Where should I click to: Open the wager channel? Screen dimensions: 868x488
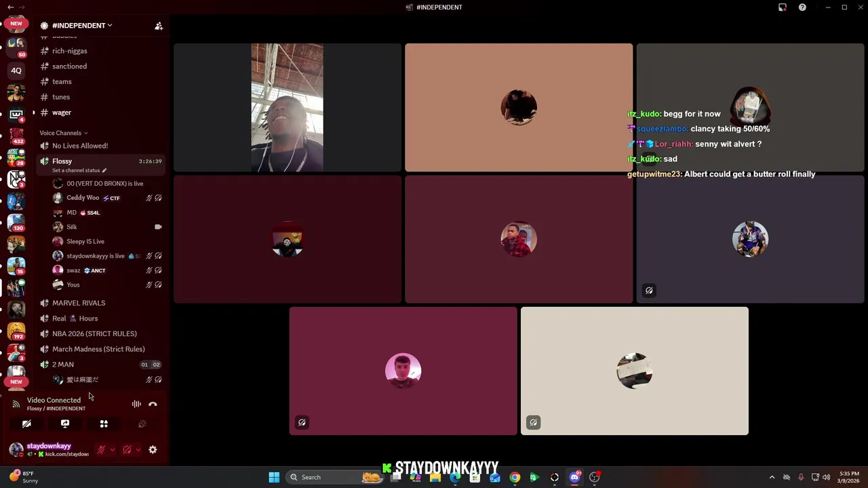pyautogui.click(x=100, y=113)
